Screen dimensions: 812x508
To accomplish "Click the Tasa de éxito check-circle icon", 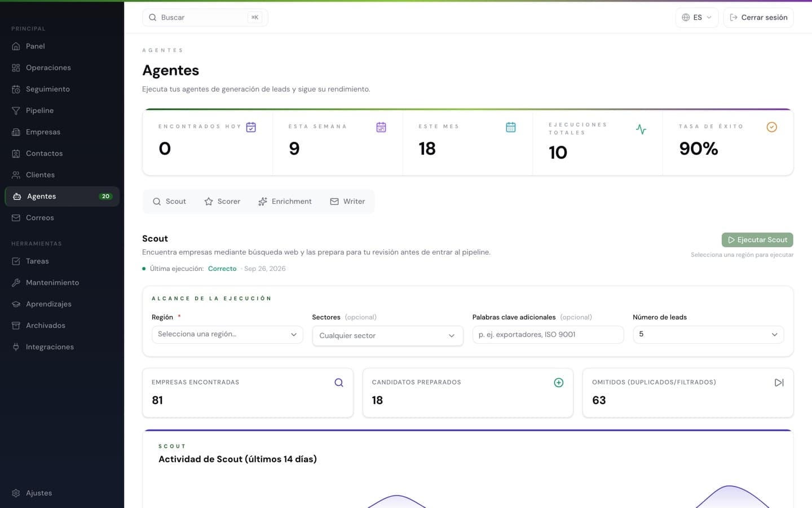I will 772,128.
